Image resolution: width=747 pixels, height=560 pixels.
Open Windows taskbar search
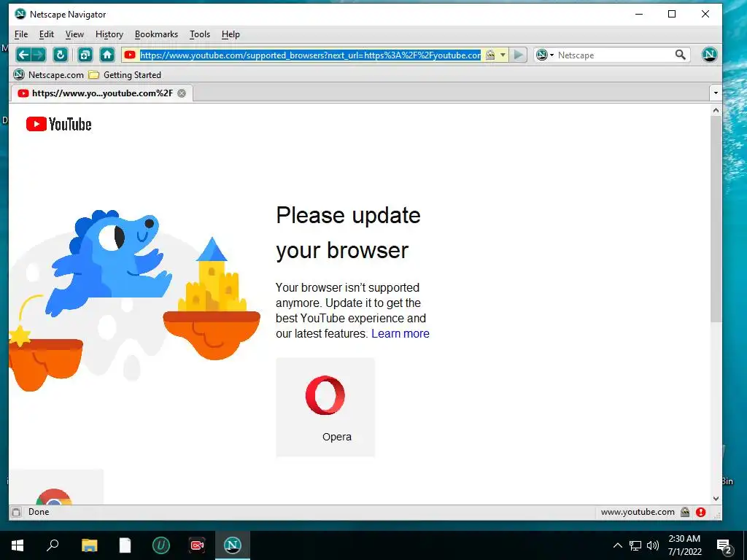coord(53,545)
